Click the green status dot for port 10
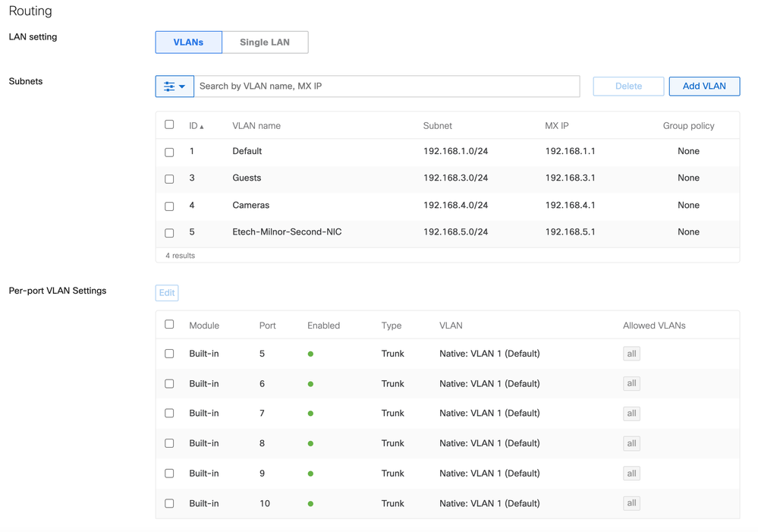This screenshot has height=532, width=758. coord(310,504)
